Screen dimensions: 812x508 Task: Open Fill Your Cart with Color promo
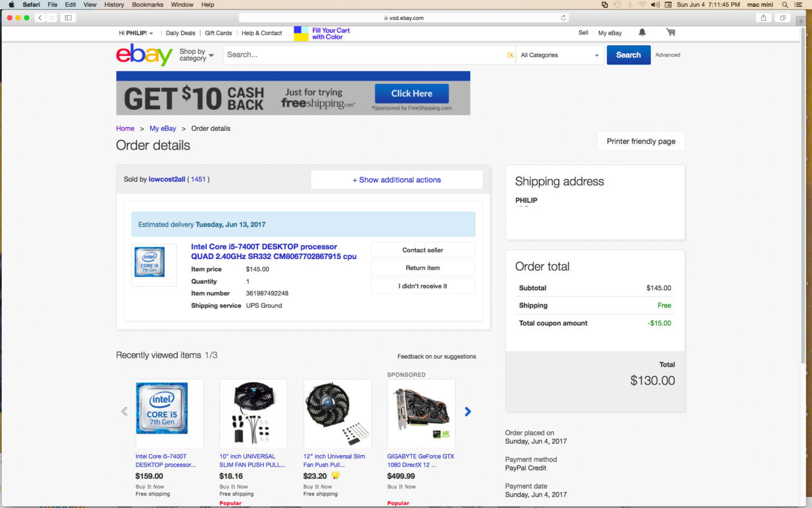point(323,34)
